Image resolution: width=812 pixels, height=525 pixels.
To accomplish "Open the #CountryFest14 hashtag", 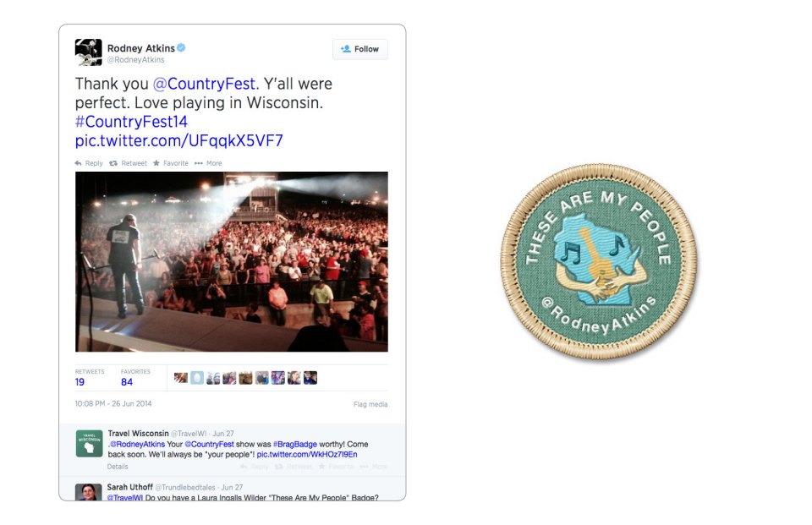I will point(131,122).
